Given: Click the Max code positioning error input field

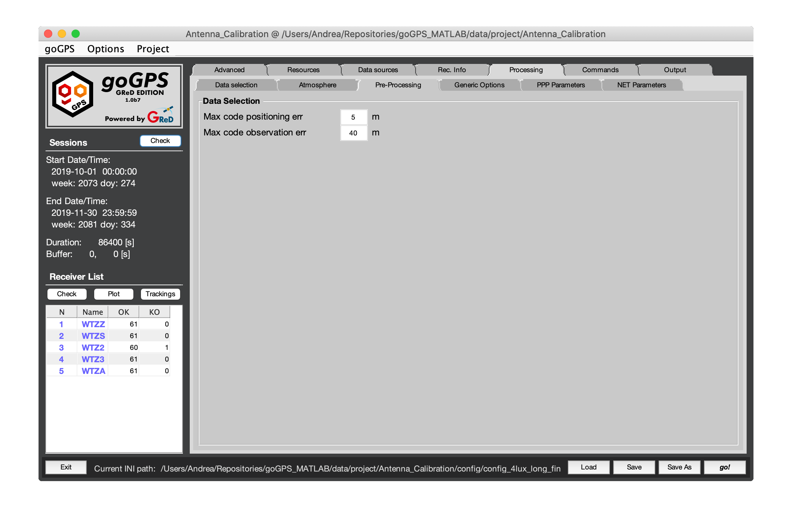Looking at the screenshot, I should (x=354, y=117).
